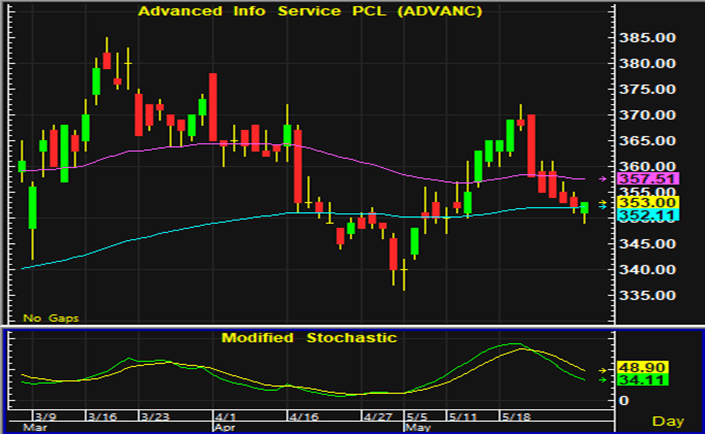The width and height of the screenshot is (705, 434).
Task: Click the chart title Advanced Info Service PCL (ADVANC)
Action: (310, 11)
